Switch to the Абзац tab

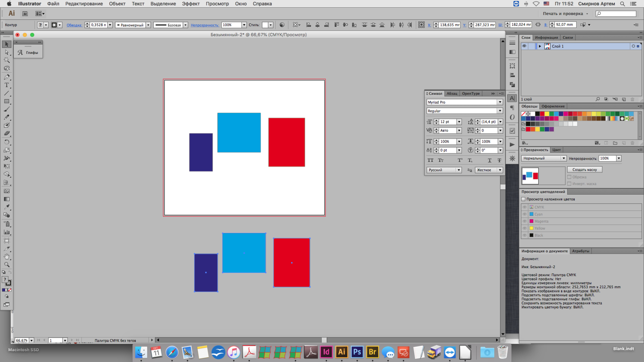[x=452, y=94]
